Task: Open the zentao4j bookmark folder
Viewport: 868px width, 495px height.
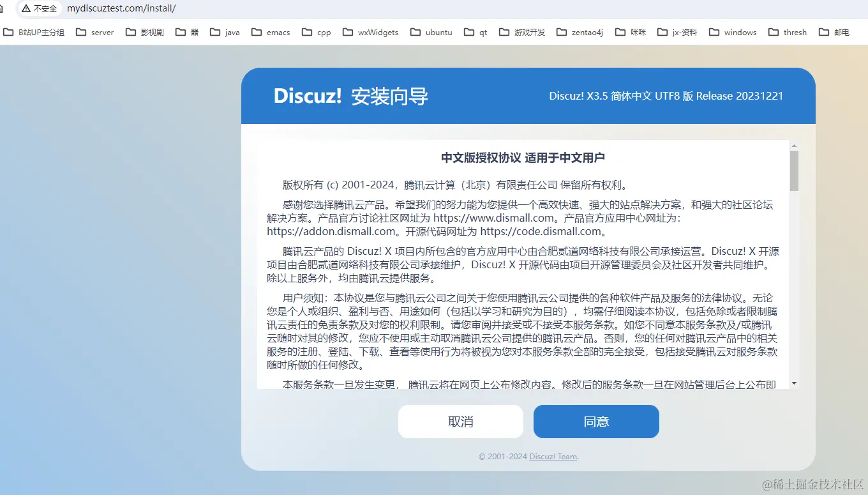Action: (x=580, y=32)
